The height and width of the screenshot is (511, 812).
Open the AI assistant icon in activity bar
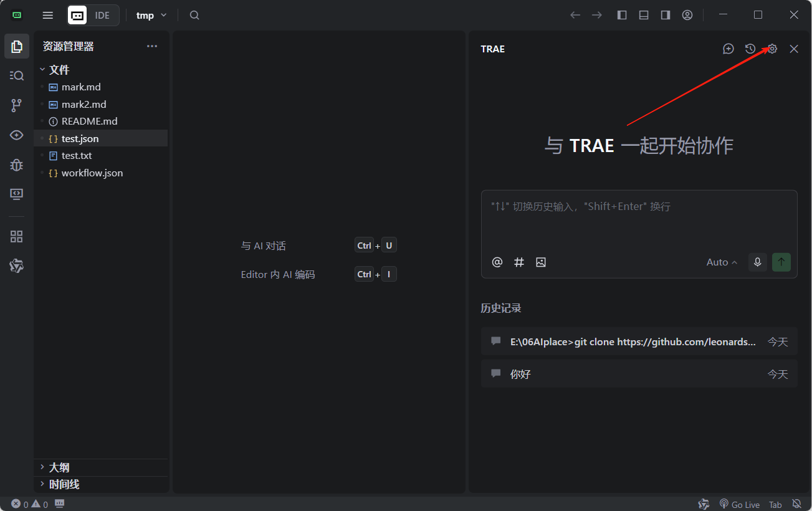pyautogui.click(x=17, y=266)
